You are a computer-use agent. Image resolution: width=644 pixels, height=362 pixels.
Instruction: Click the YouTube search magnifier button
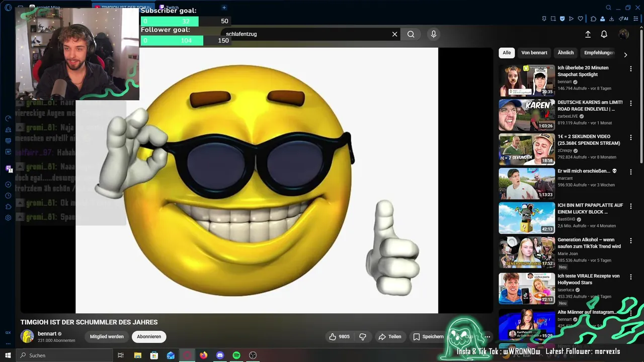(x=411, y=34)
